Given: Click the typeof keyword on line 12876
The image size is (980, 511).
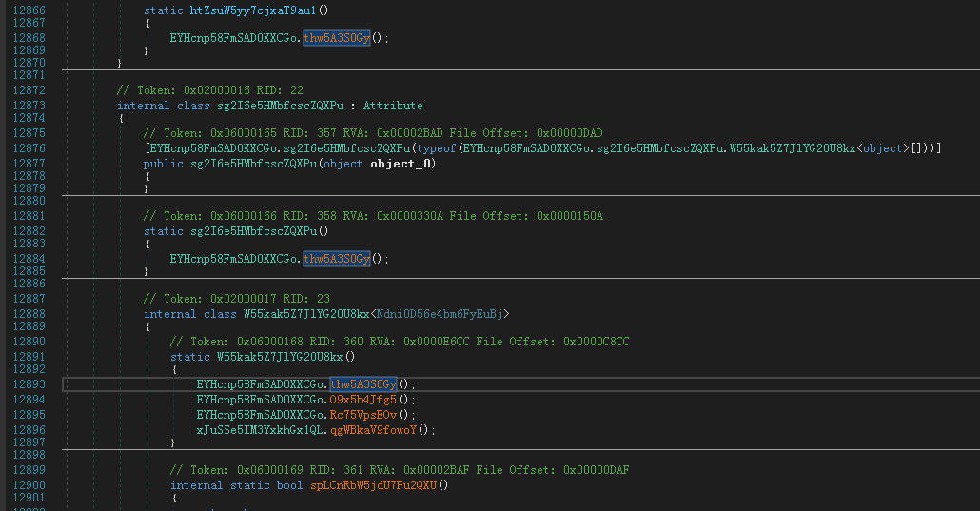Looking at the screenshot, I should pos(437,148).
